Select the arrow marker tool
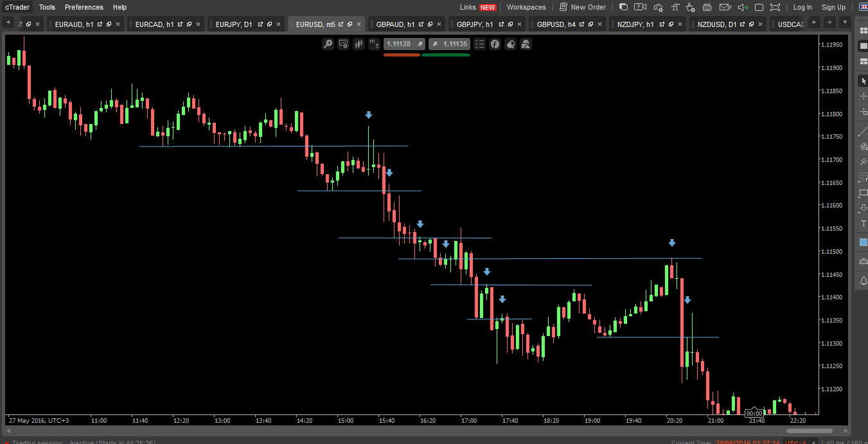Image resolution: width=868 pixels, height=444 pixels. pos(864,208)
